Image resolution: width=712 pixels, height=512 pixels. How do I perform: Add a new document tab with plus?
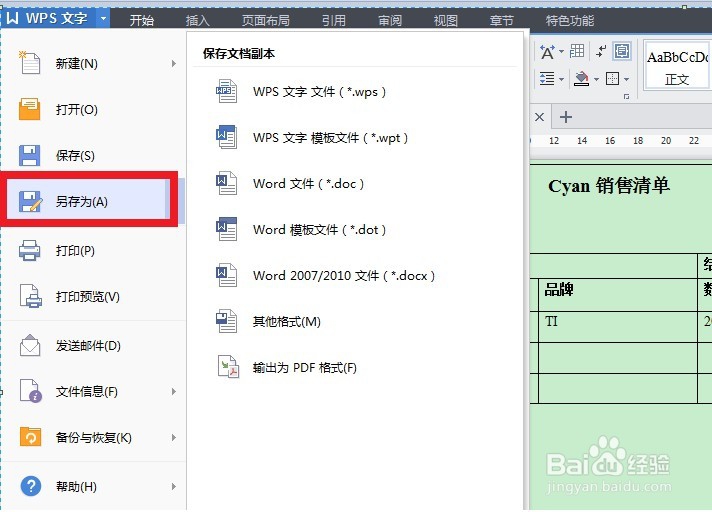pyautogui.click(x=566, y=117)
